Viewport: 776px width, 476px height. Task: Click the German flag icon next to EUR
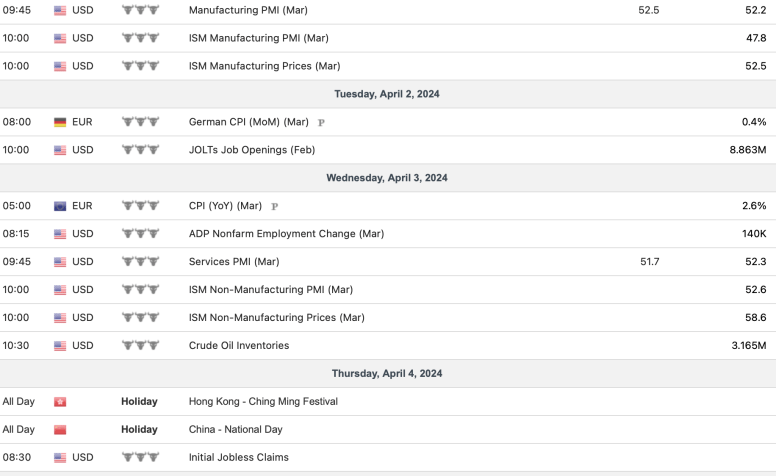pyautogui.click(x=60, y=122)
